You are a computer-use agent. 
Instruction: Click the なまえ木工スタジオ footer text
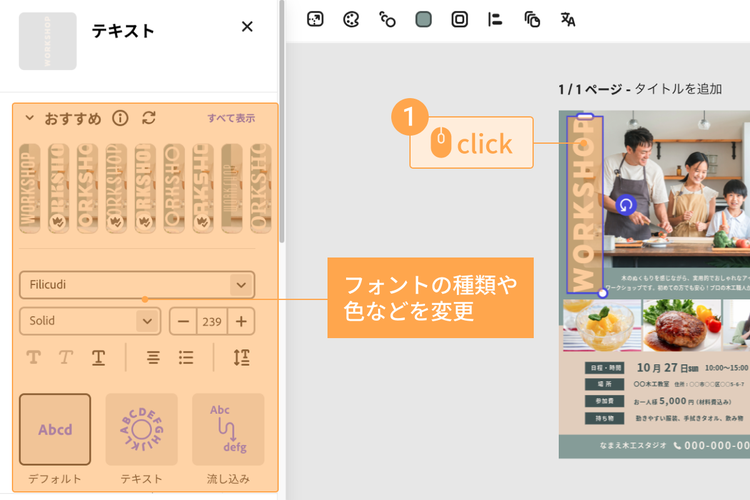pyautogui.click(x=633, y=445)
